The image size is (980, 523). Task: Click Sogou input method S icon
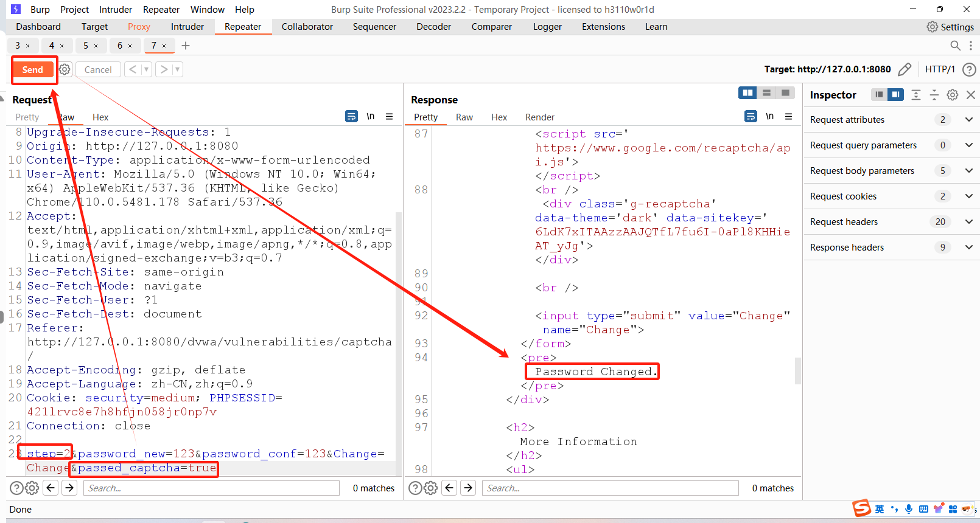pos(861,508)
